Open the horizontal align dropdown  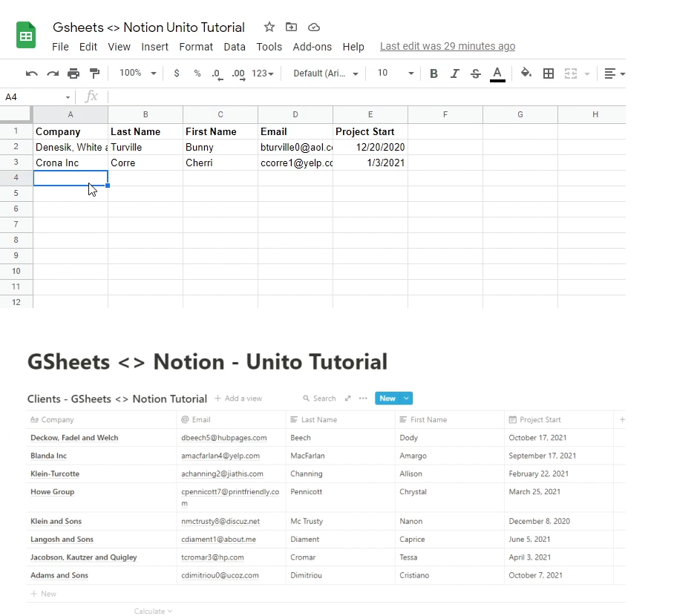[x=615, y=73]
